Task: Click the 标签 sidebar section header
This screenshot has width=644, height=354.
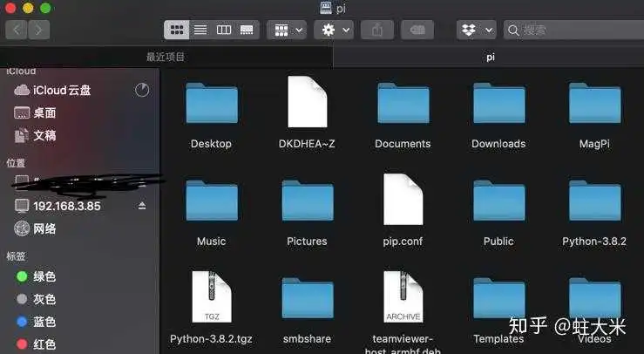Action: coord(16,256)
